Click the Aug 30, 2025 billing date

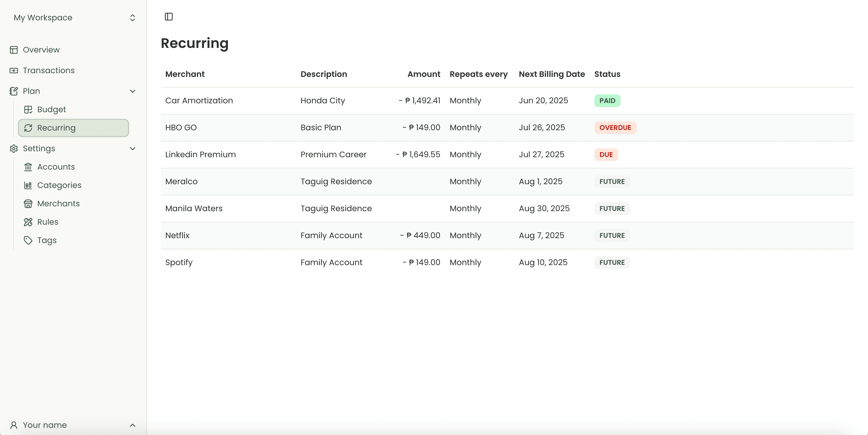[544, 209]
